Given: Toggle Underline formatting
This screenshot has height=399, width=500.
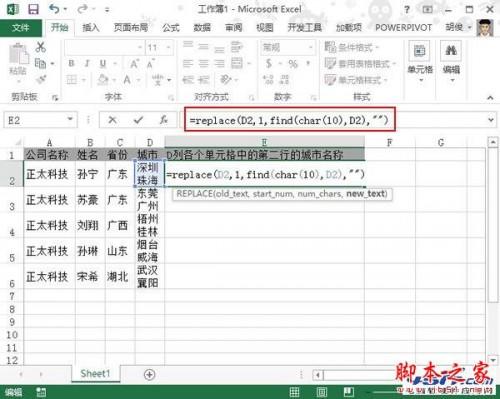Looking at the screenshot, I should point(103,63).
